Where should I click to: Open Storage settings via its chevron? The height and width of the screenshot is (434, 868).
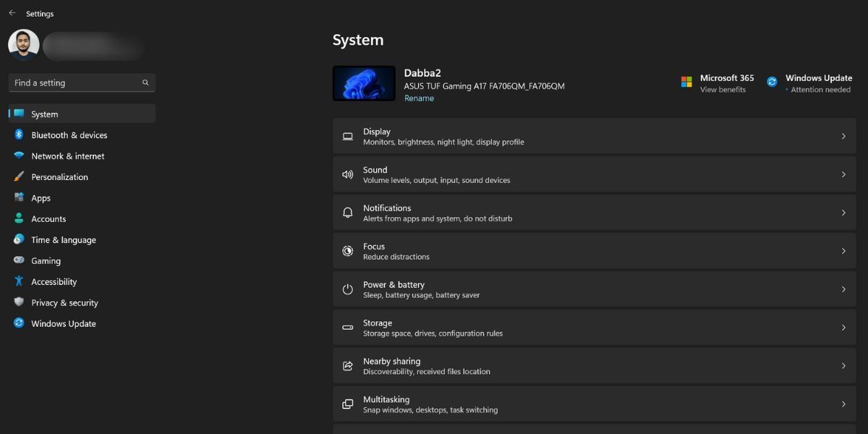click(843, 328)
